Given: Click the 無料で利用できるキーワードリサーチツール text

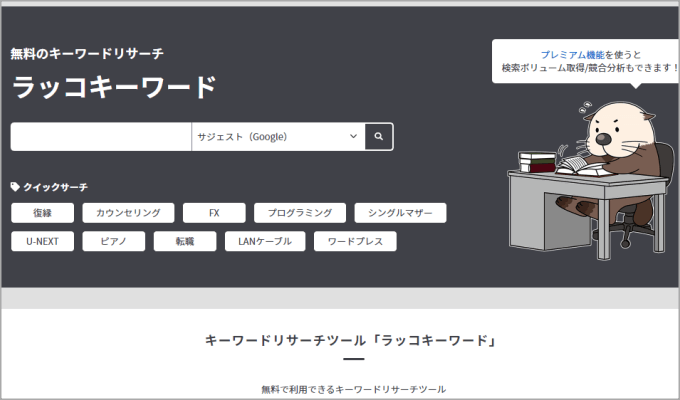Looking at the screenshot, I should click(353, 389).
